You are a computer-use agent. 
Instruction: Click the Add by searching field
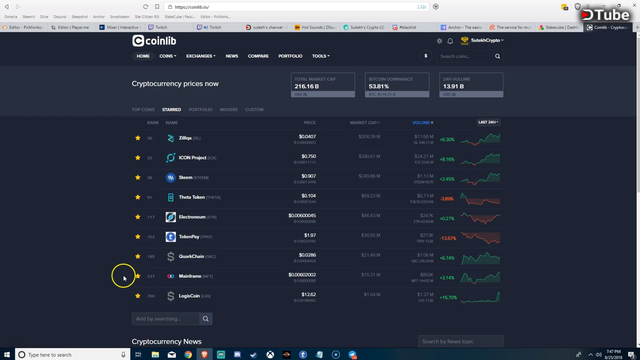pos(166,319)
